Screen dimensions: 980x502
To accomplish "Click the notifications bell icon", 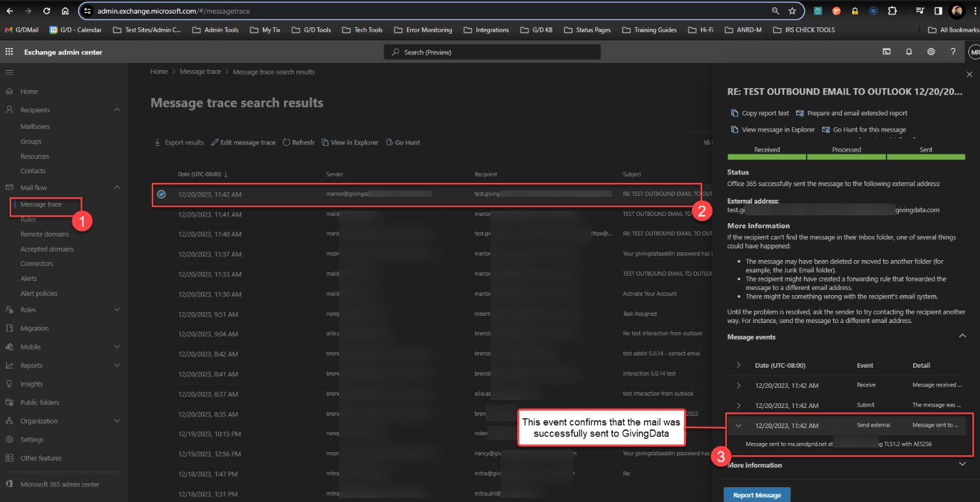I will (909, 52).
